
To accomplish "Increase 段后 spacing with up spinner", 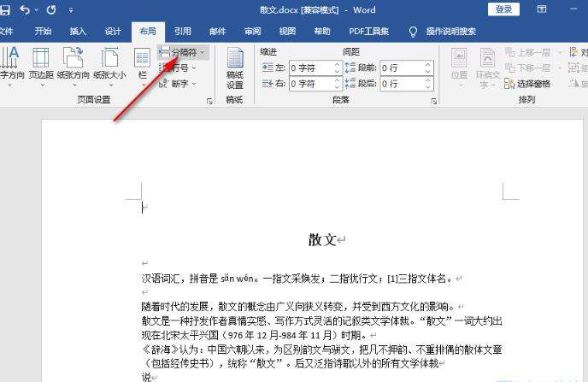I will (428, 79).
